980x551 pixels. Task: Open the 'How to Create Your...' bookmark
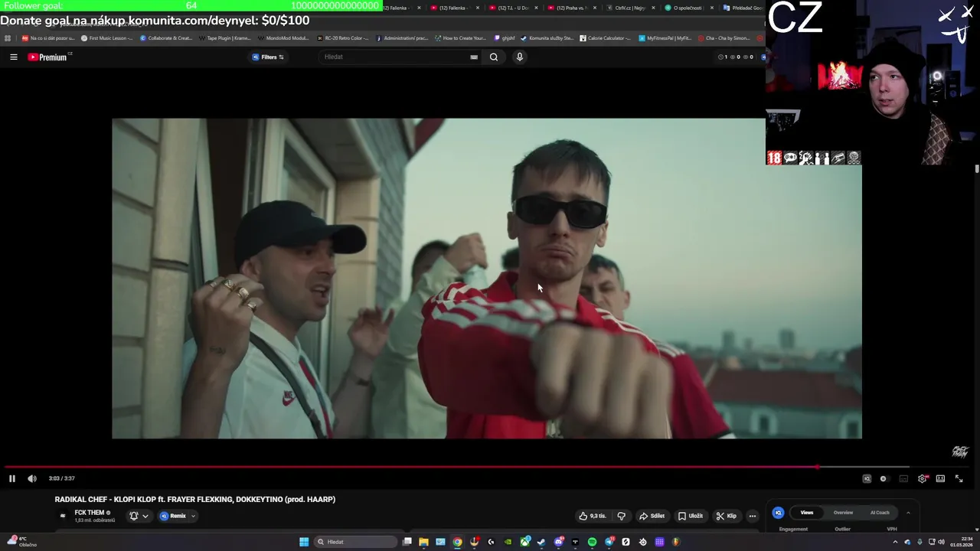pyautogui.click(x=460, y=38)
